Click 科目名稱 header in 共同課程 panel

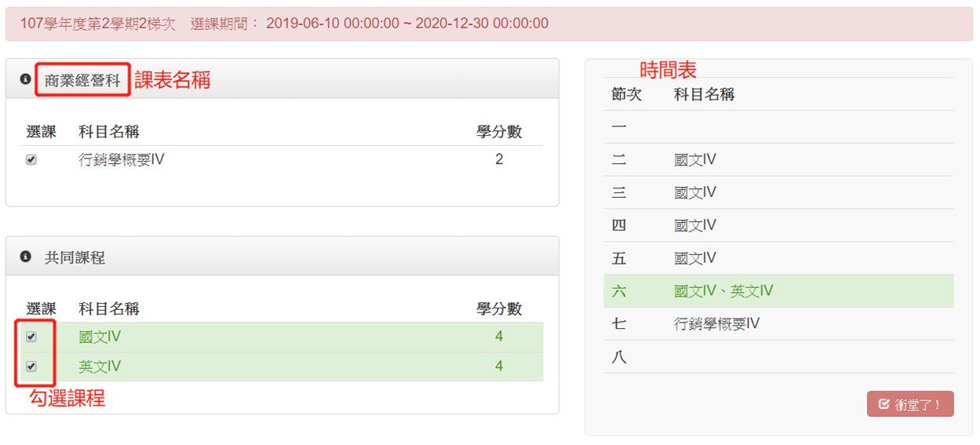109,308
